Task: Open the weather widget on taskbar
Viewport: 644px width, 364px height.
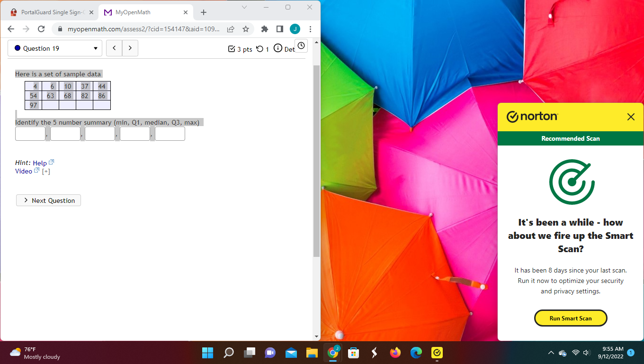Action: [x=36, y=353]
